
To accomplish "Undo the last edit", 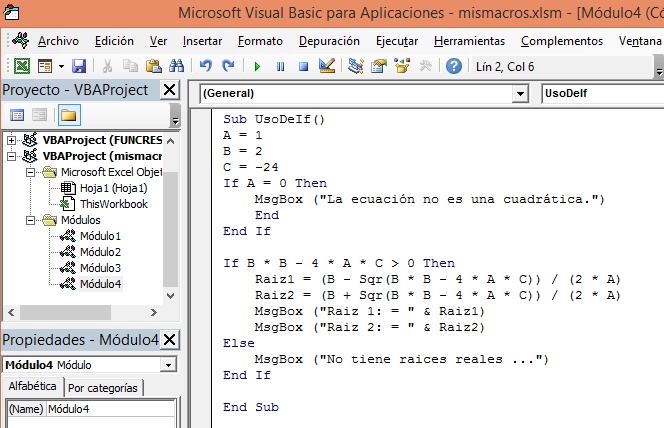I will pyautogui.click(x=206, y=66).
